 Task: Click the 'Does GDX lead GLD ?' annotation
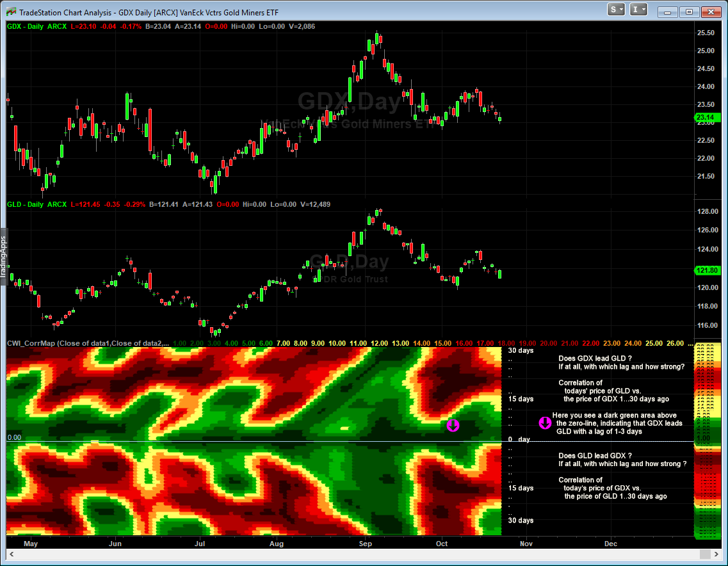pos(595,358)
